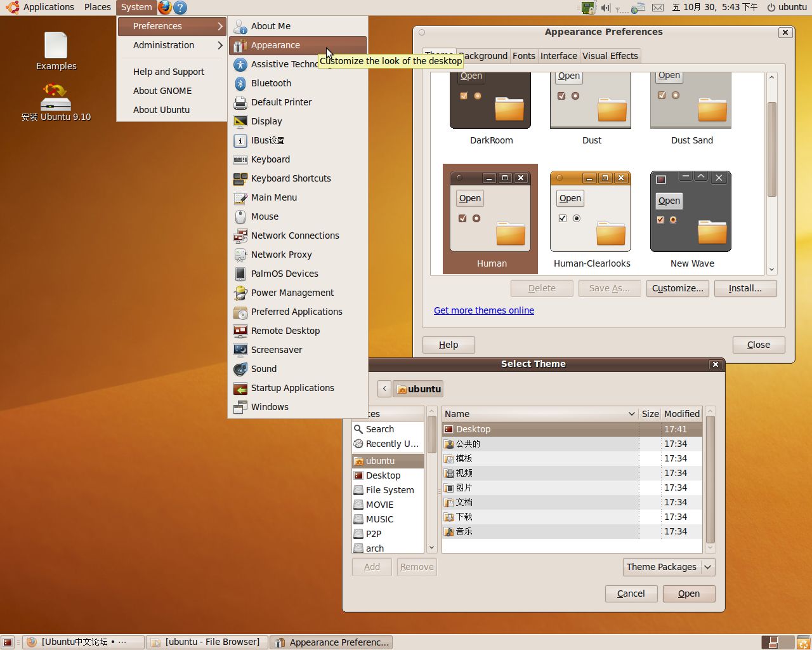Click the up arrow of the theme list scrollbar
Screen dimensions: 812x650
coord(772,77)
